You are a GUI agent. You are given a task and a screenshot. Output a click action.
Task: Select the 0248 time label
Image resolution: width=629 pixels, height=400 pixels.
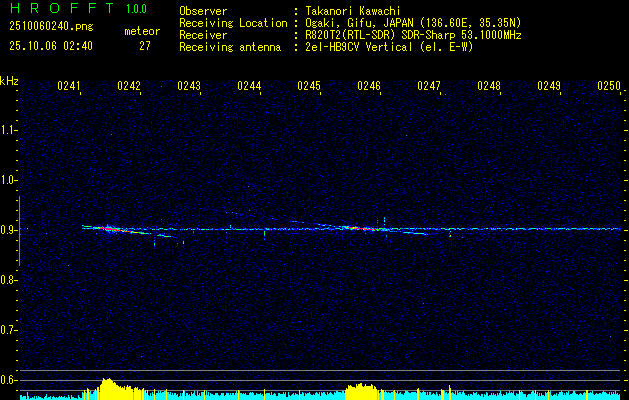(x=489, y=86)
